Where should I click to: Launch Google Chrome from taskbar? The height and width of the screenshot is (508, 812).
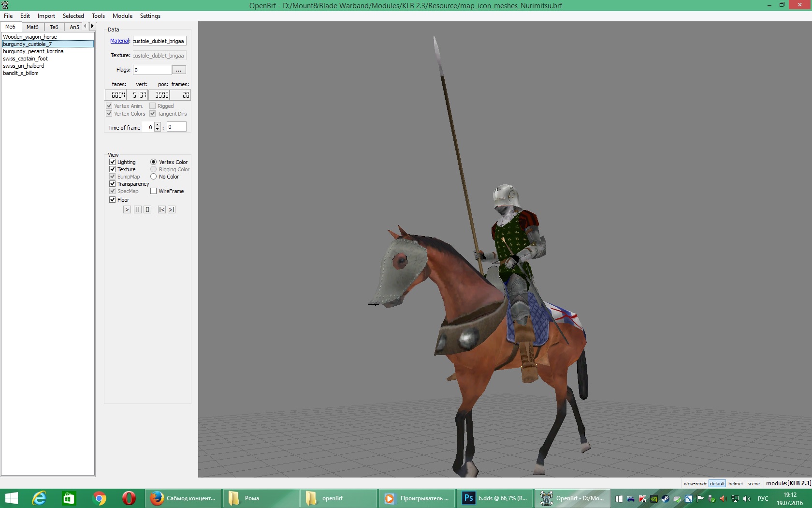click(x=99, y=498)
